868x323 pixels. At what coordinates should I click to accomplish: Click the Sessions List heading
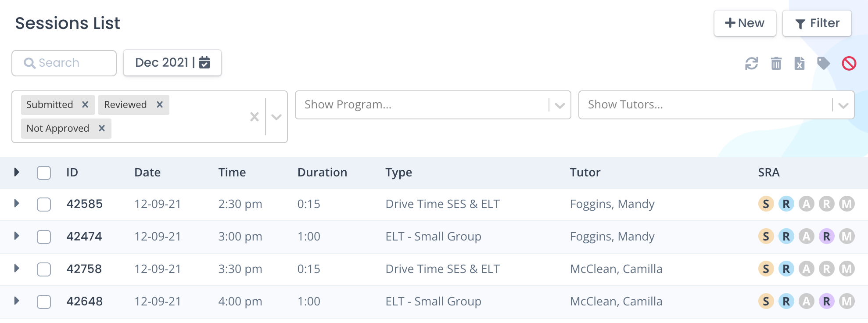point(68,23)
